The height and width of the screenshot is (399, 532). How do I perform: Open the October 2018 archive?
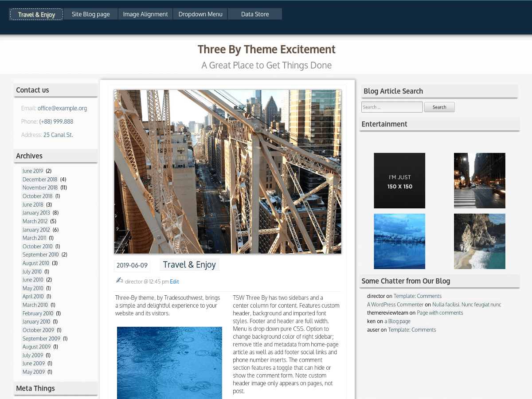click(38, 196)
